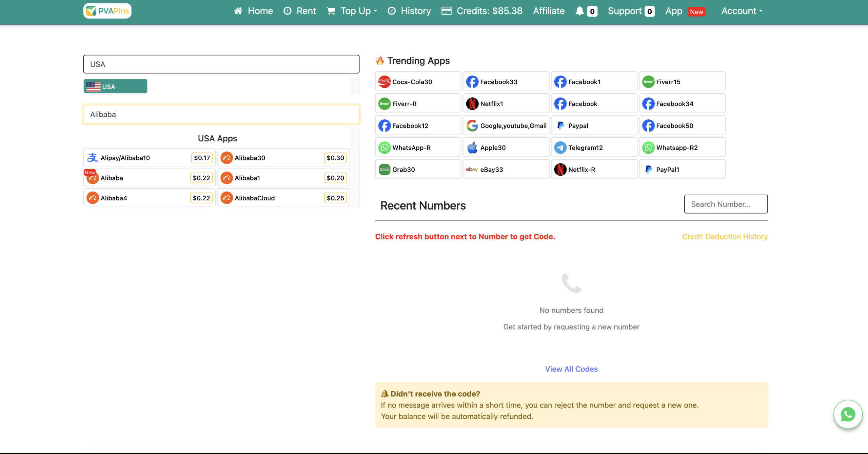This screenshot has width=868, height=454.
Task: Choose Alibaba30 app at $0.30
Action: click(283, 158)
